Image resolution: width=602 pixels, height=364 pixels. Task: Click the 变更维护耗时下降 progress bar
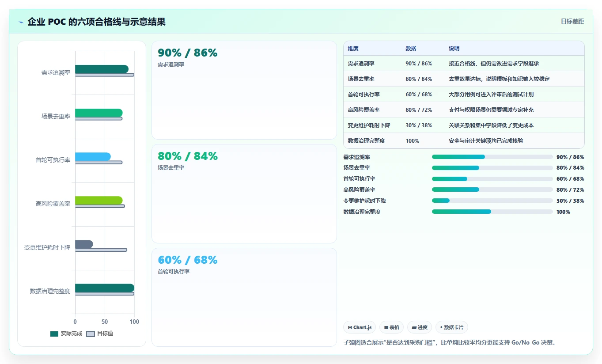[492, 201]
